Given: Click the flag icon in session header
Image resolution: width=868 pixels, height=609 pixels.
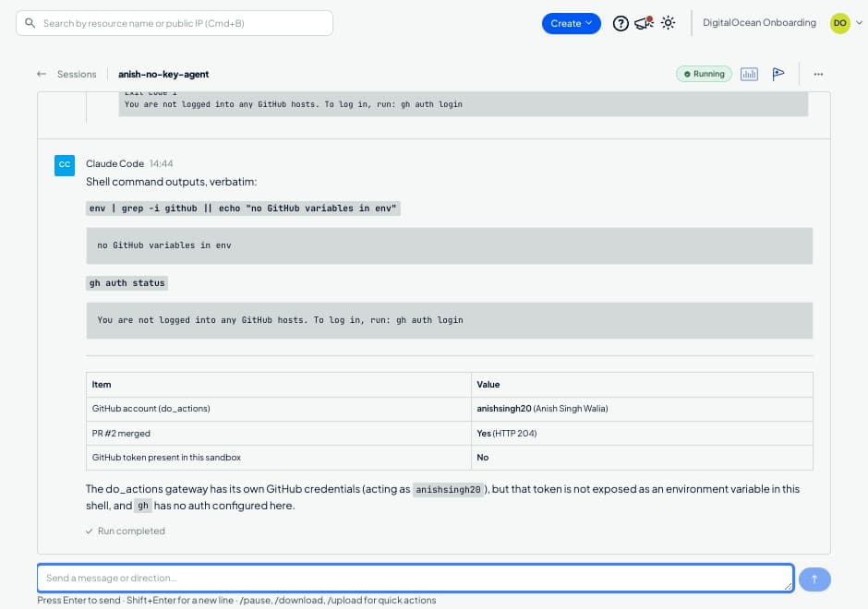Looking at the screenshot, I should pyautogui.click(x=778, y=74).
